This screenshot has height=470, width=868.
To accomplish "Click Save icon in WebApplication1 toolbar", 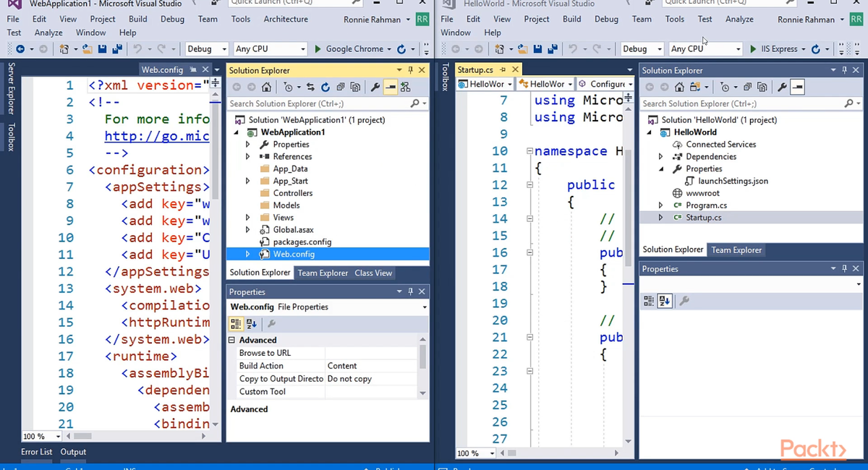I will coord(102,49).
